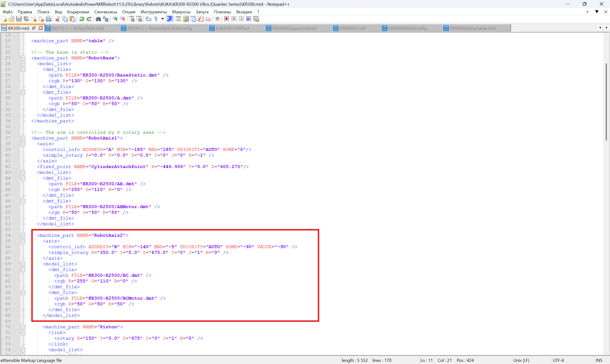The image size is (610, 364).
Task: Close the KR300.mtd tab with red X
Action: [x=41, y=28]
